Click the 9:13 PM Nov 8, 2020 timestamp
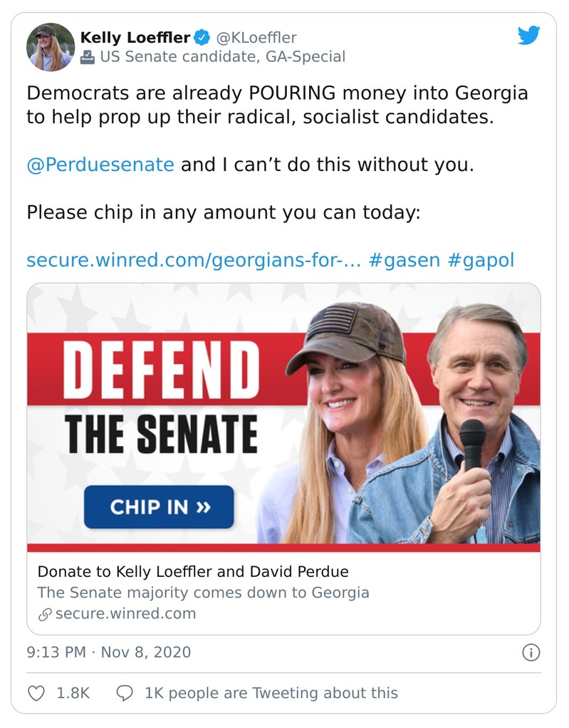The image size is (569, 728). point(108,652)
